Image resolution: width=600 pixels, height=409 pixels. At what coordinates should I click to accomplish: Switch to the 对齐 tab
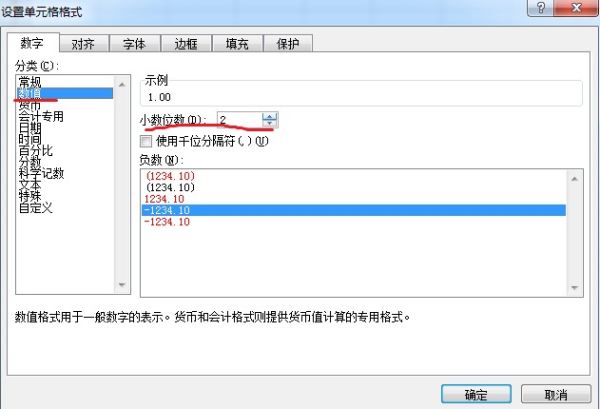(x=84, y=44)
